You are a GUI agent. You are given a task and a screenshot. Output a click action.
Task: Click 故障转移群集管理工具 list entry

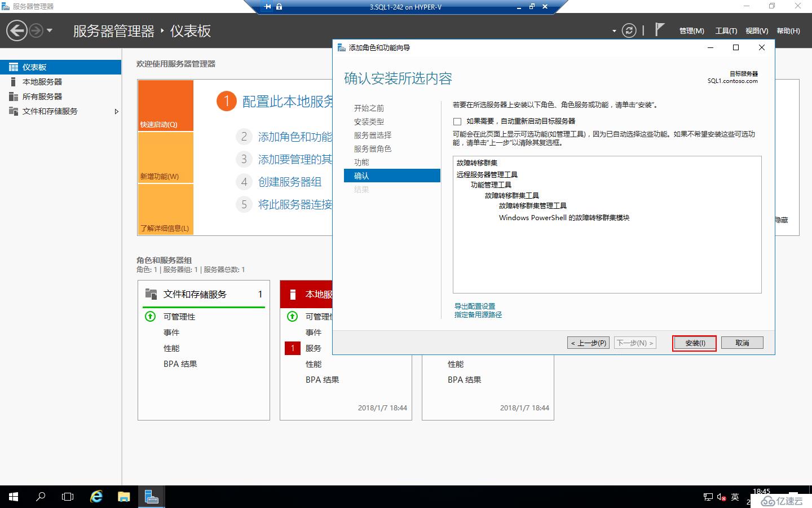coord(533,206)
